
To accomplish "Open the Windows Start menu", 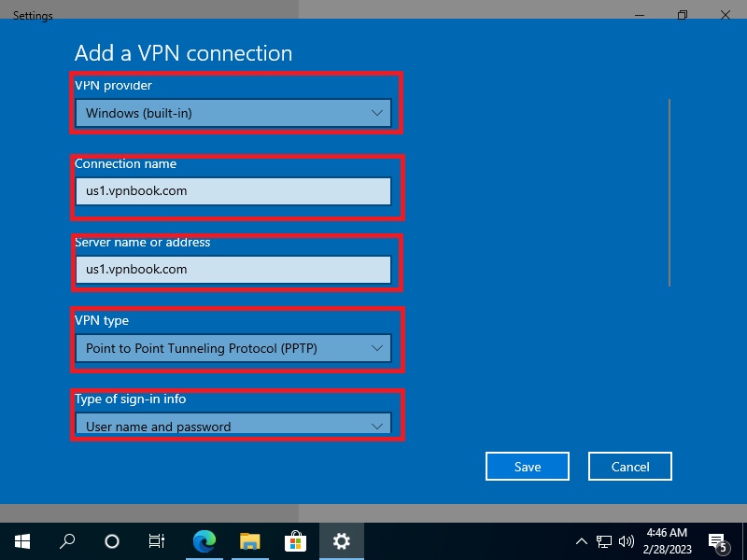I will [22, 541].
